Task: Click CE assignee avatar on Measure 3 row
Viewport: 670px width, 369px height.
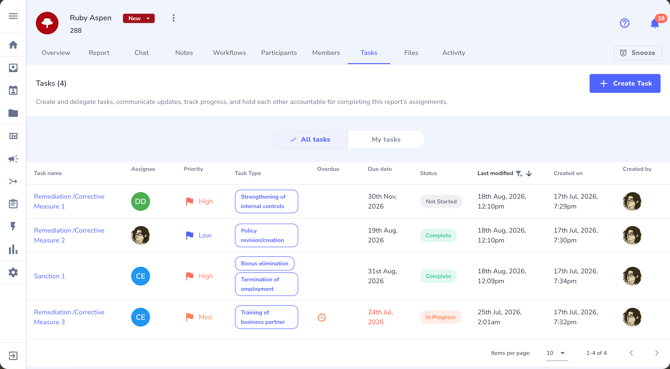Action: 141,317
